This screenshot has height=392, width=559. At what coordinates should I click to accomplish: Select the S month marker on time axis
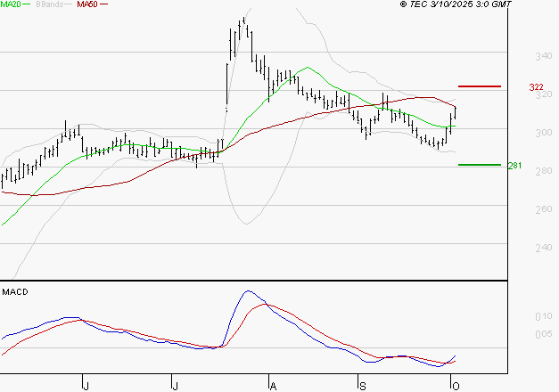(362, 385)
